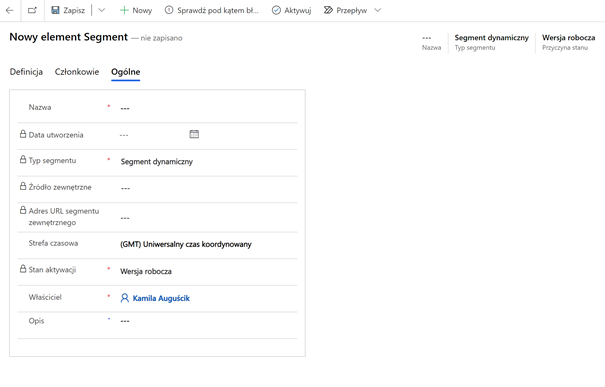
Task: Open the Strefa czasowa time zone dropdown
Action: [x=208, y=244]
